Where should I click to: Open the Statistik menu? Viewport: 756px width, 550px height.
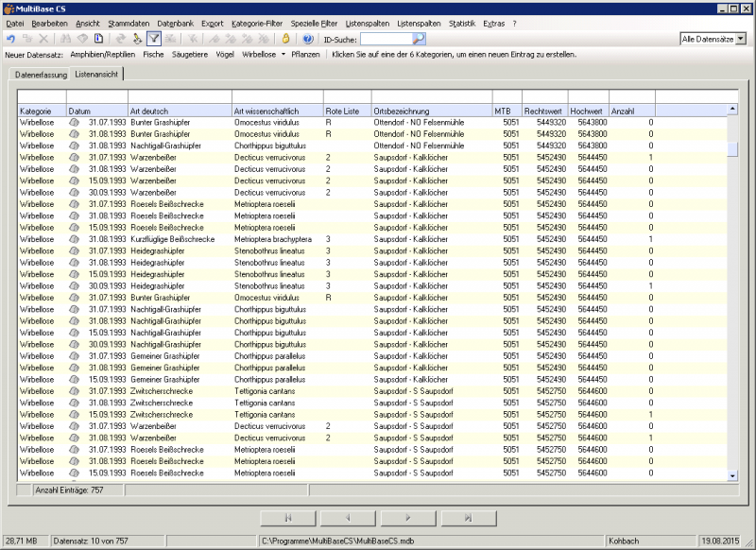pos(462,22)
